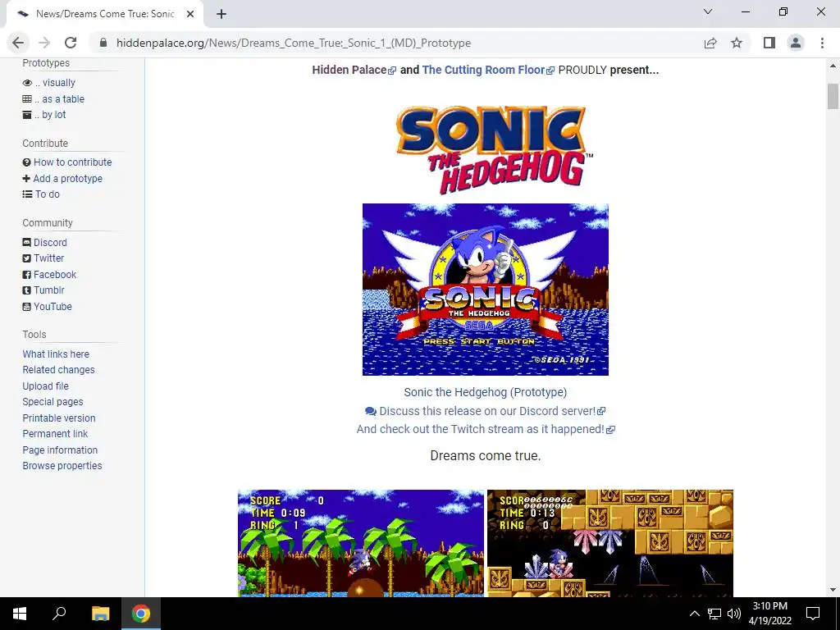Click Permanent link

point(55,433)
